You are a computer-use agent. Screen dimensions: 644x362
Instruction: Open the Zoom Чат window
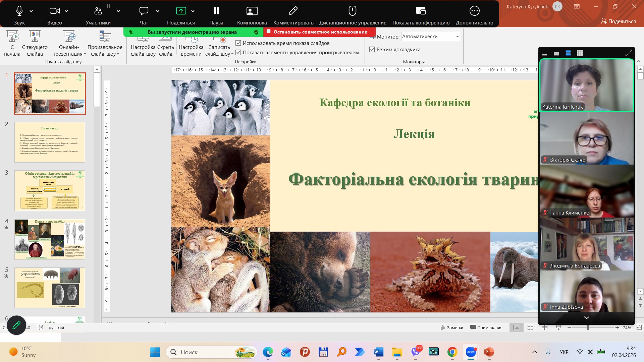pyautogui.click(x=144, y=11)
